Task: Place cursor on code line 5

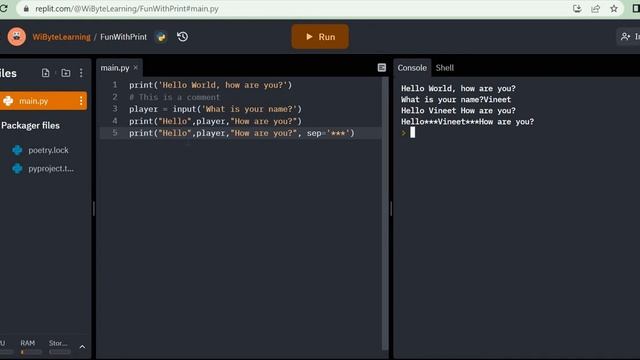Action: point(242,133)
